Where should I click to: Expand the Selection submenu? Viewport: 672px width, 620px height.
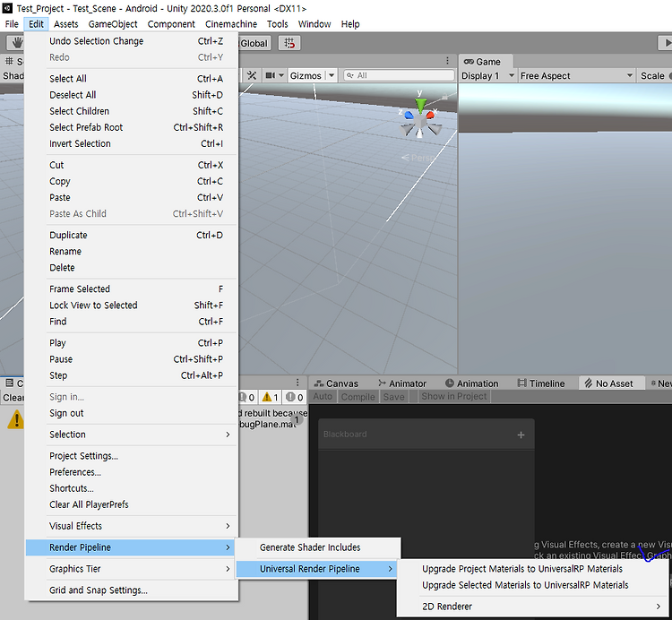pyautogui.click(x=131, y=435)
